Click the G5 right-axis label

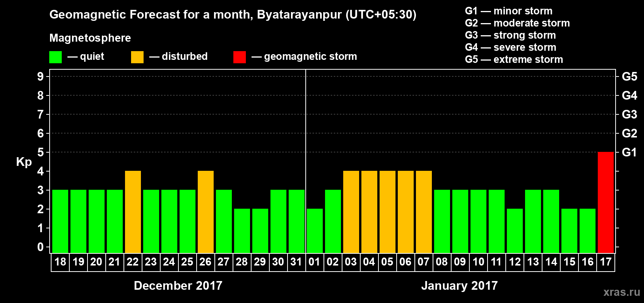tap(630, 77)
